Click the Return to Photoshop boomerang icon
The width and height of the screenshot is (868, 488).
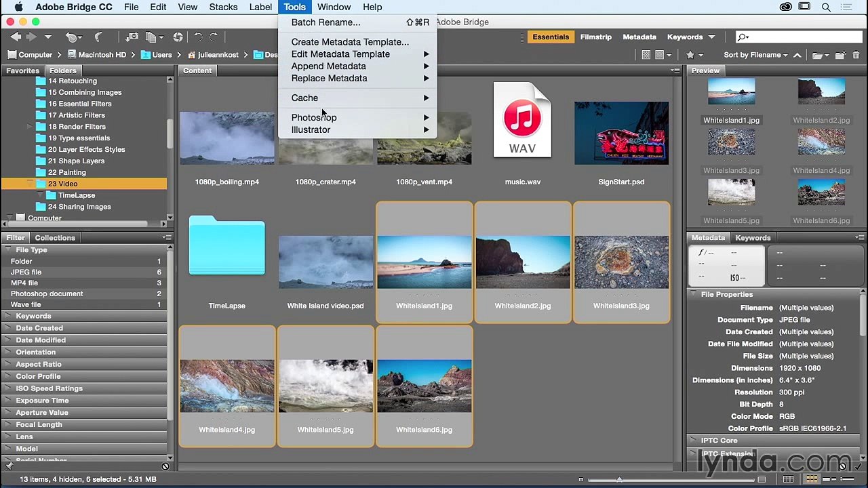point(98,37)
